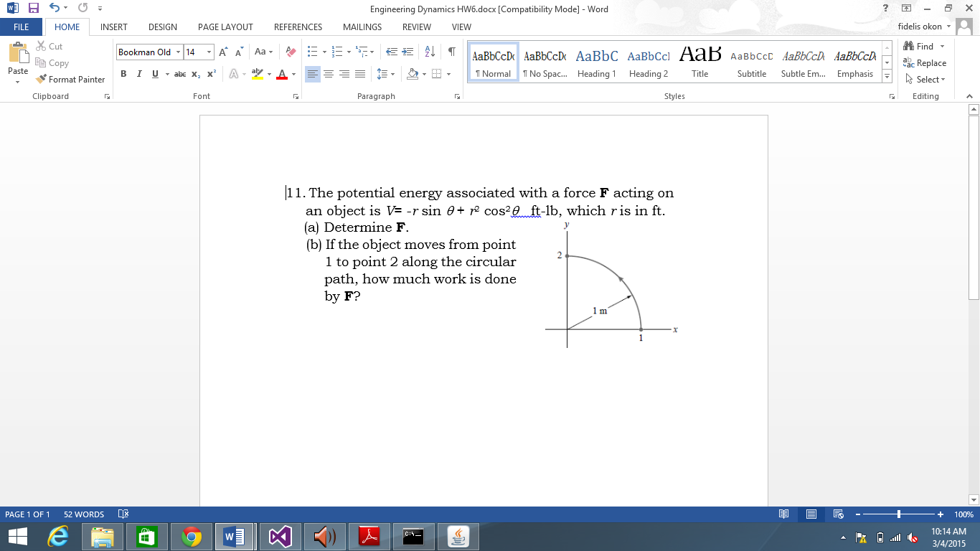Toggle Show/Hide paragraph marks
The width and height of the screenshot is (980, 551).
pyautogui.click(x=451, y=51)
